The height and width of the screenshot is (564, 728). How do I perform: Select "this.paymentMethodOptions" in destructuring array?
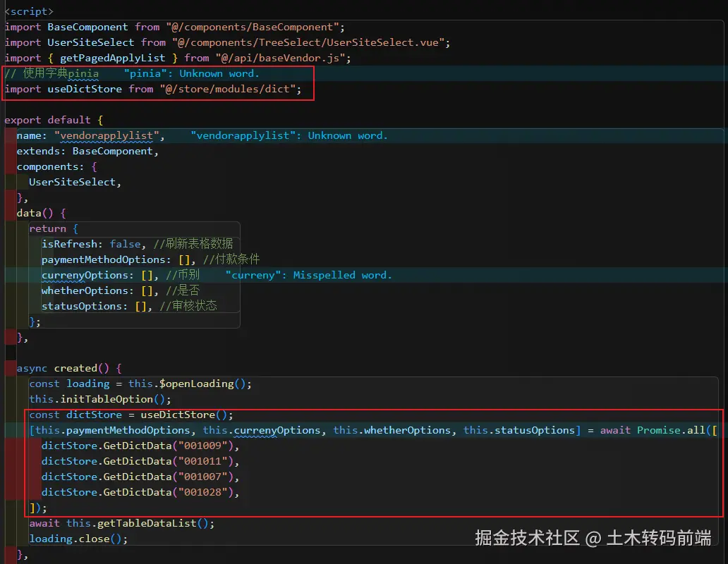(112, 431)
